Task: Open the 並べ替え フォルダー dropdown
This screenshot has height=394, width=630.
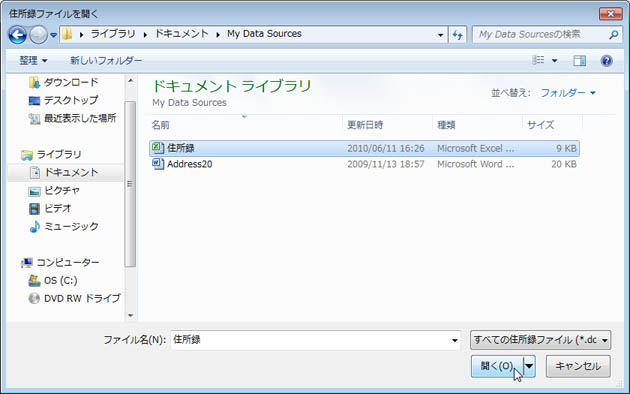Action: 568,93
